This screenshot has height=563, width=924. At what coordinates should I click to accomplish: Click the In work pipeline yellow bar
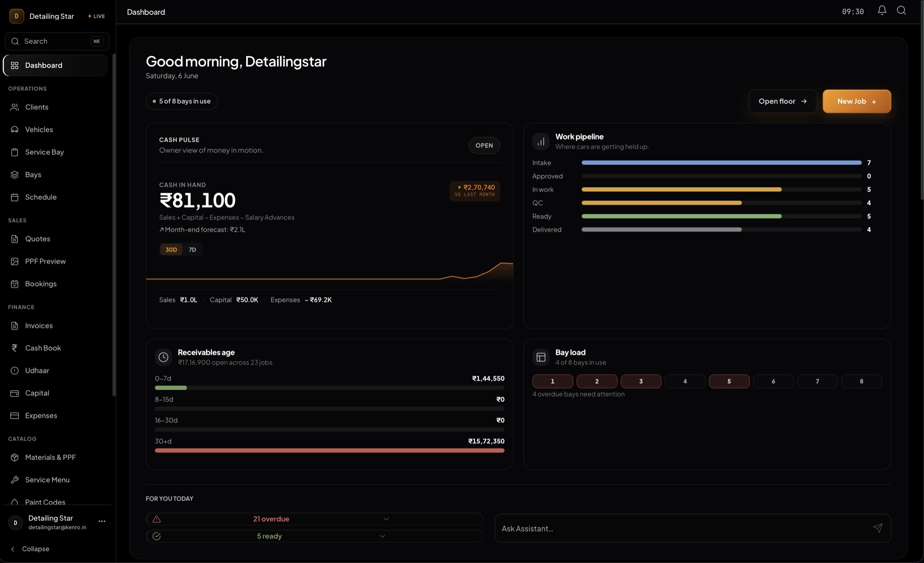point(682,189)
